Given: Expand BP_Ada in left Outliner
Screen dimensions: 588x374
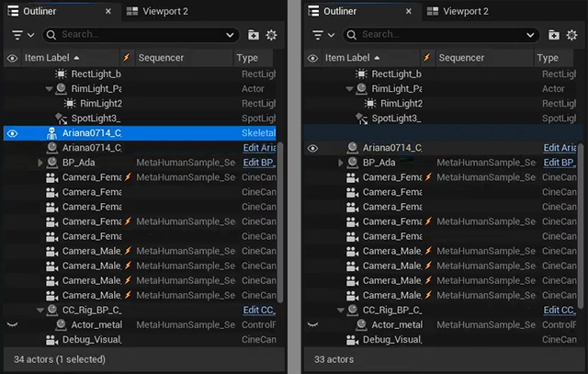Looking at the screenshot, I should (40, 163).
